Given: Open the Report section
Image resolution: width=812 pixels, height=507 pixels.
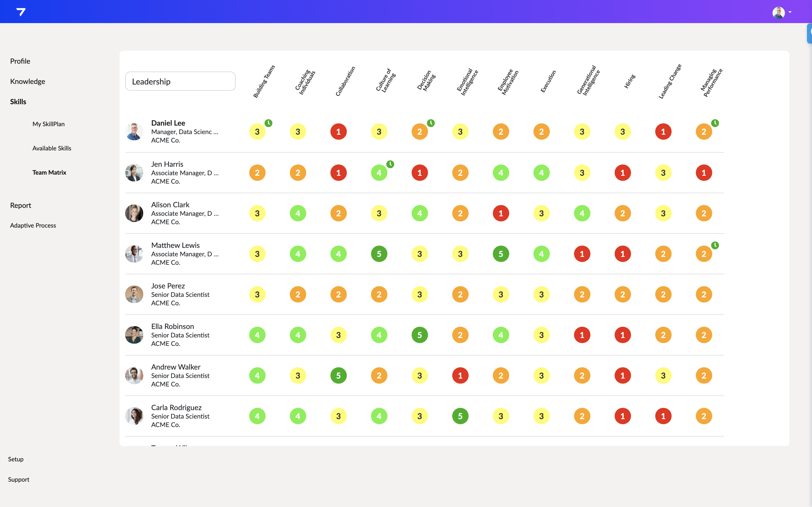Looking at the screenshot, I should [21, 205].
